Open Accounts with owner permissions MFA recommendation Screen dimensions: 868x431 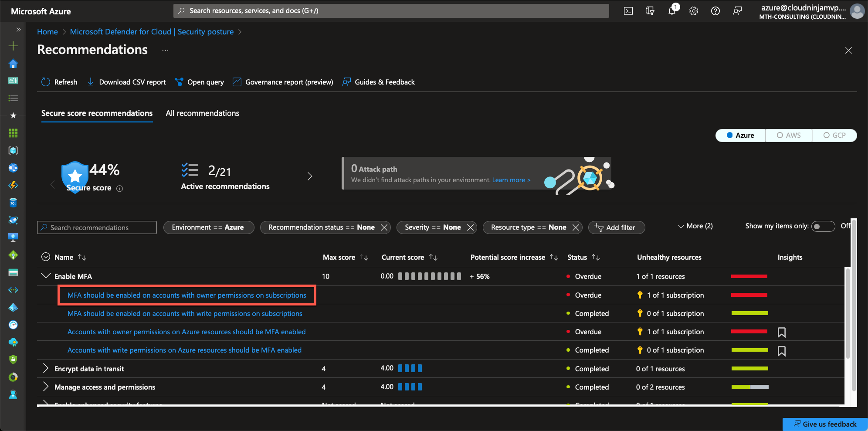point(186,332)
